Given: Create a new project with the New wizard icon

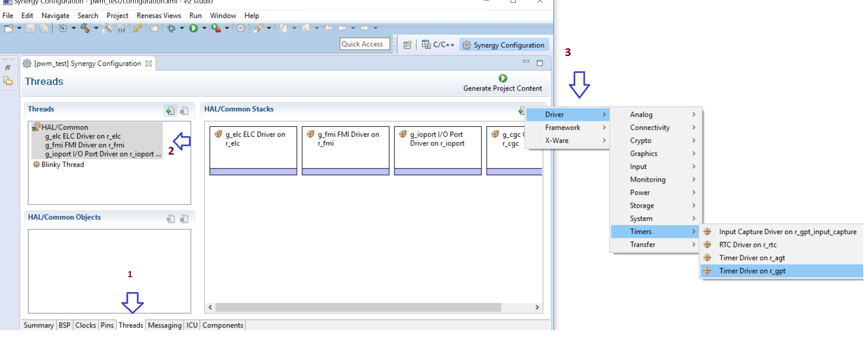Looking at the screenshot, I should (x=8, y=29).
